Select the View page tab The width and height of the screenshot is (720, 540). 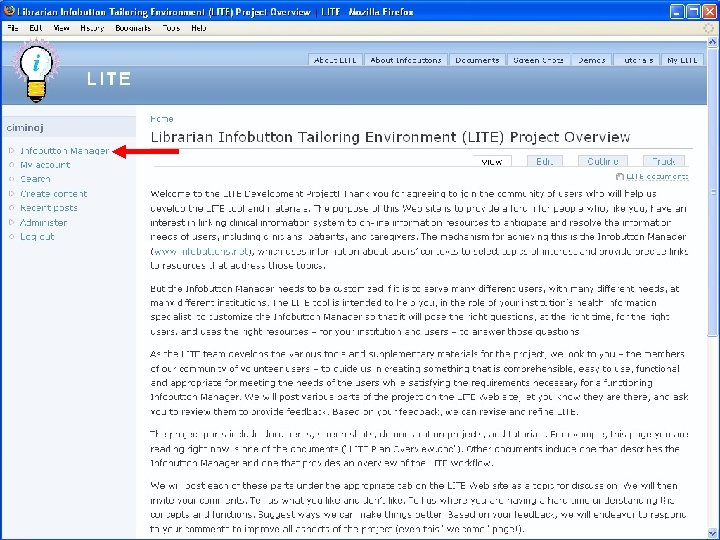coord(492,162)
